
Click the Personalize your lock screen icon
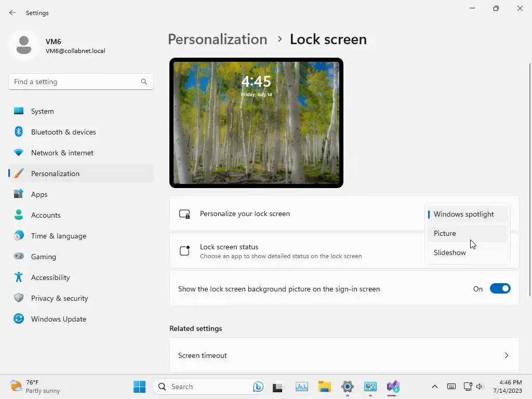point(184,214)
